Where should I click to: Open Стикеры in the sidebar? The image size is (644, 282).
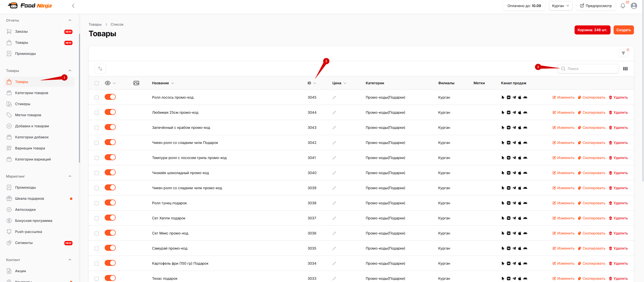[x=39, y=104]
